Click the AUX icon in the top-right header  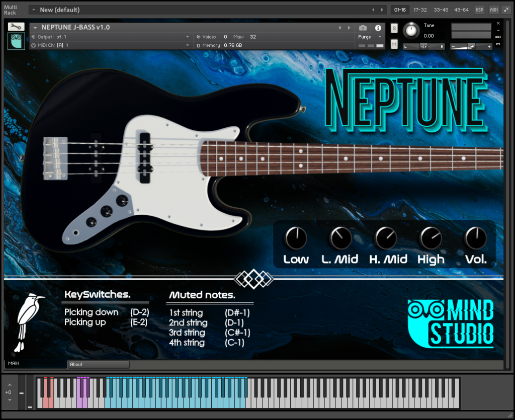click(x=493, y=9)
